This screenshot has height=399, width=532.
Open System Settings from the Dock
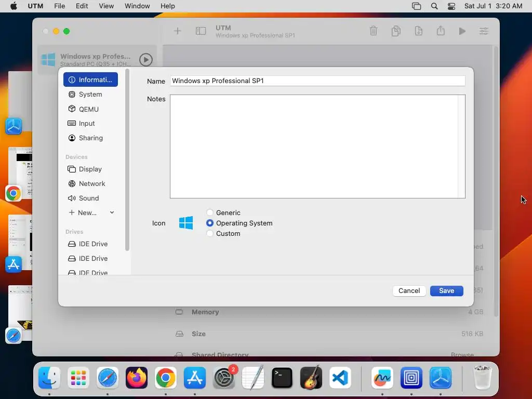click(224, 378)
